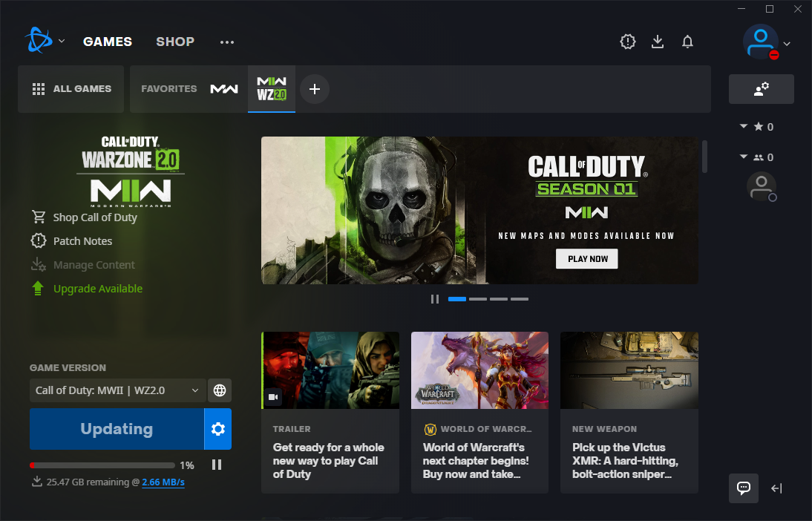Screen dimensions: 812x521
Task: Click the shopping cart icon
Action: [x=39, y=217]
